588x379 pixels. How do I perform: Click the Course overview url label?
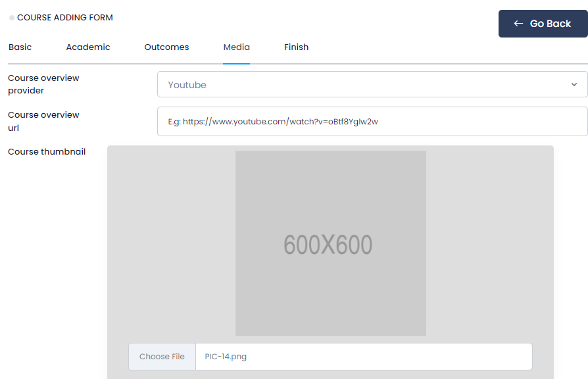tap(43, 121)
